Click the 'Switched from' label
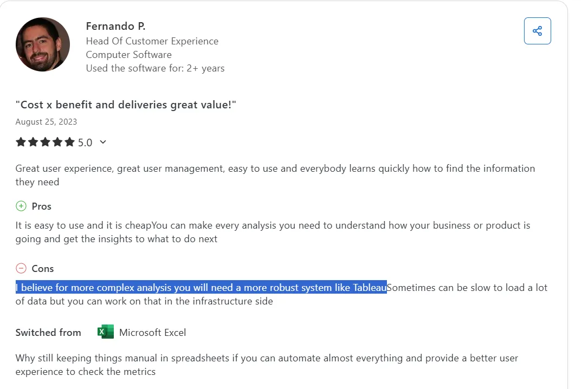 coord(48,333)
